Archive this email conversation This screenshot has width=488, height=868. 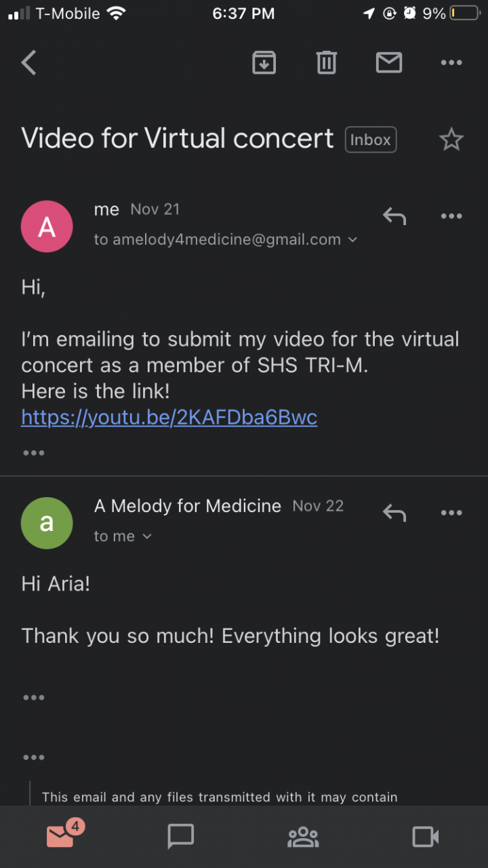[x=264, y=63]
